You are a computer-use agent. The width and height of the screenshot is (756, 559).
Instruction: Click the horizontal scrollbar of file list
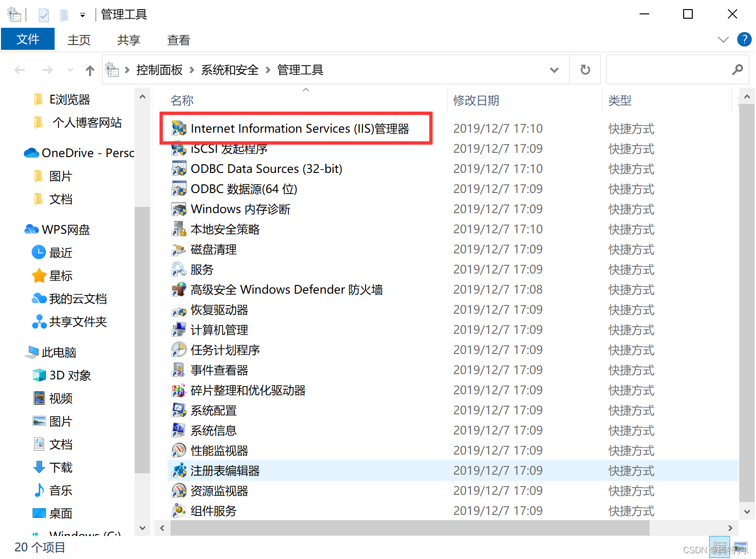[x=410, y=528]
